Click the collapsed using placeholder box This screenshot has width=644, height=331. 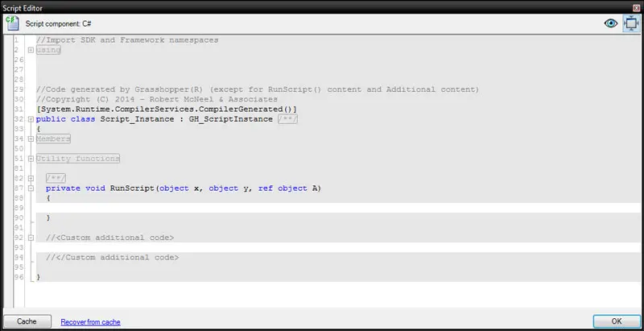[x=48, y=50]
